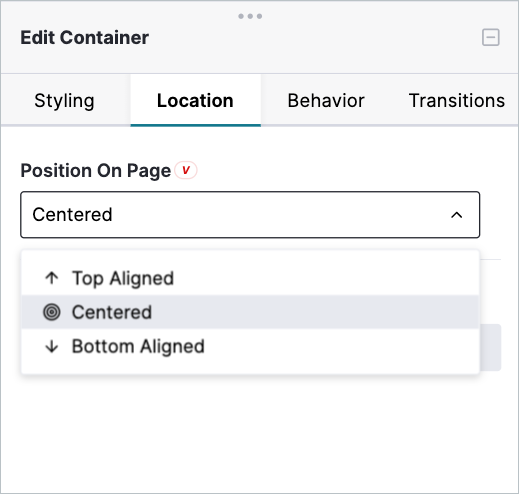Click the Edit Container panel title

[x=85, y=37]
